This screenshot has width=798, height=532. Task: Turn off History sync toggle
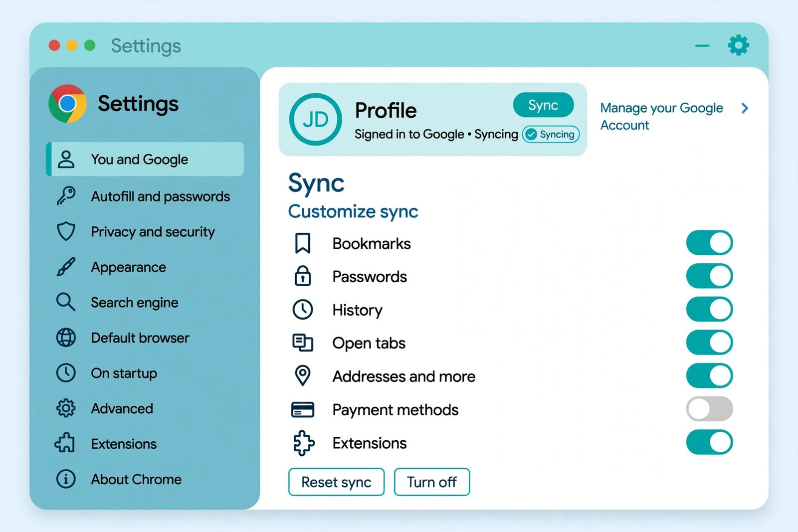[709, 309]
